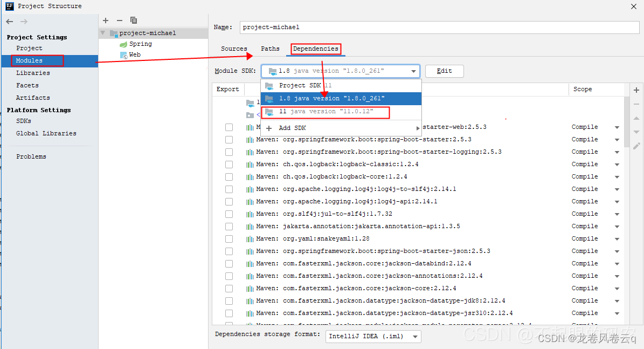Close the Project Structure dialog
The height and width of the screenshot is (349, 644).
pyautogui.click(x=634, y=6)
